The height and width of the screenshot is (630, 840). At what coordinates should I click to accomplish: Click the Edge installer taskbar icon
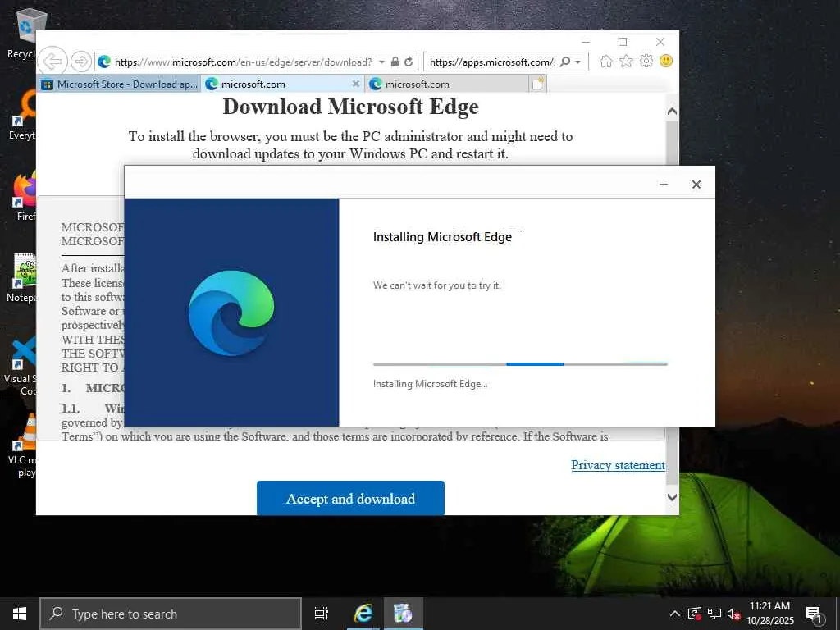[403, 614]
